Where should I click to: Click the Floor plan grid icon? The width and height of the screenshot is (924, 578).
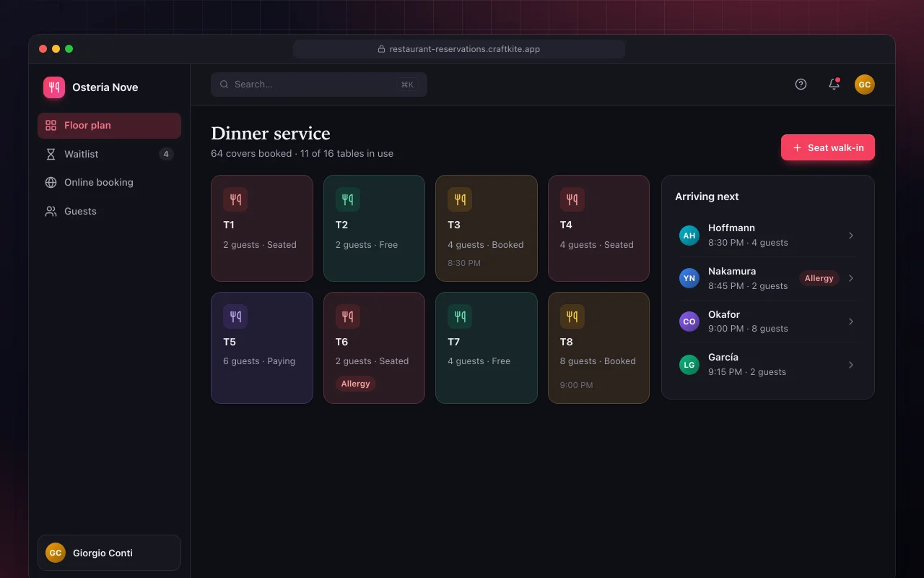coord(51,125)
